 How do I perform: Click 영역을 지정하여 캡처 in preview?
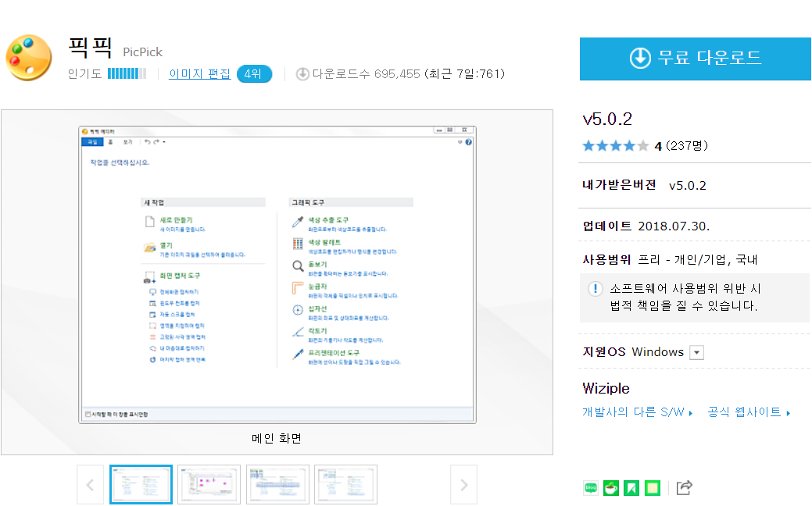coord(182,326)
